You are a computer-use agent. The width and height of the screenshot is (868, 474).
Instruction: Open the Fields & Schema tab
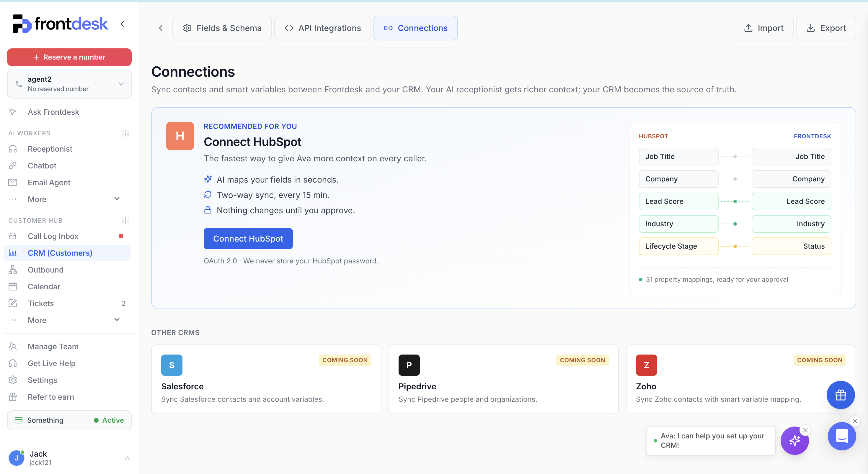[222, 28]
